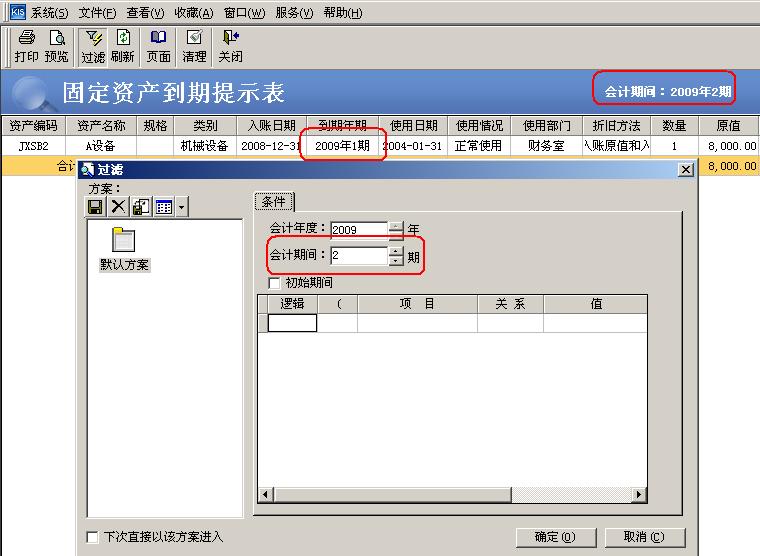Click the copy scheme icon beside the delete X

tap(141, 207)
